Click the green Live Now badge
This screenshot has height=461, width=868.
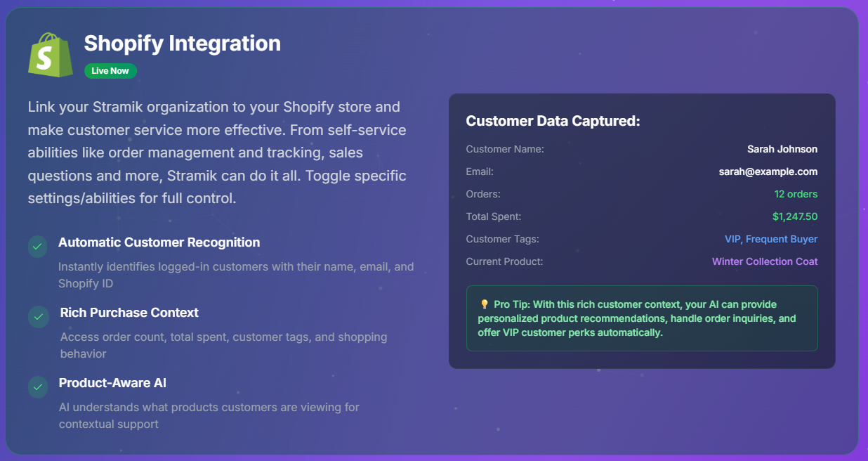pyautogui.click(x=110, y=71)
